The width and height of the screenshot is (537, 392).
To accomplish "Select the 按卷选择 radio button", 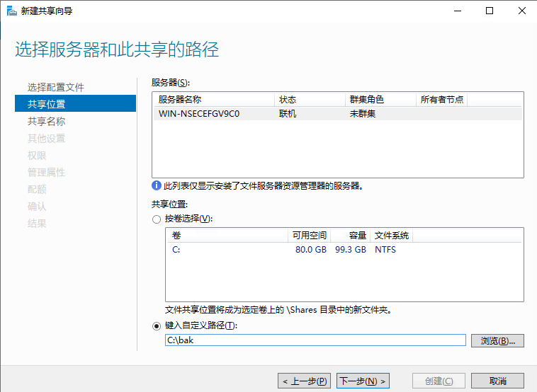I will click(157, 219).
